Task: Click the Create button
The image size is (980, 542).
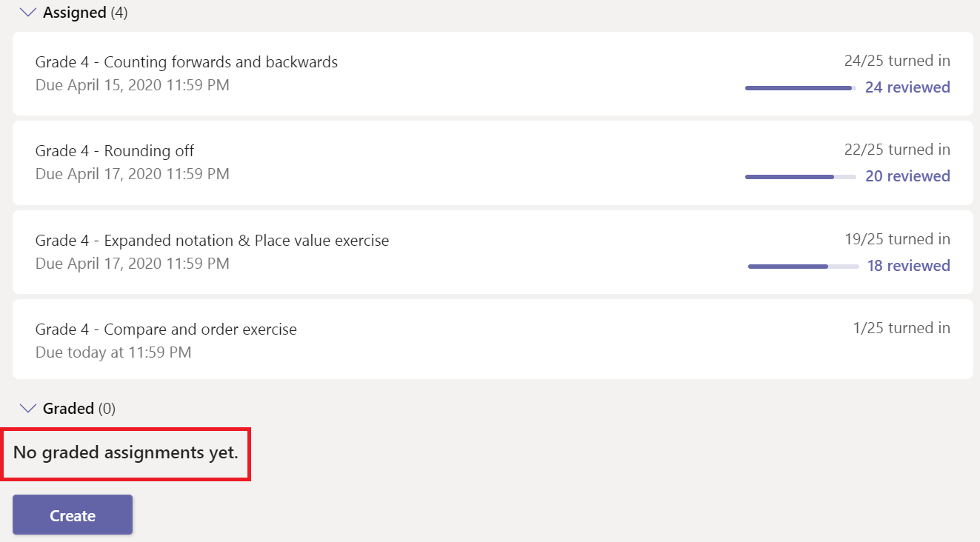Action: [x=73, y=515]
